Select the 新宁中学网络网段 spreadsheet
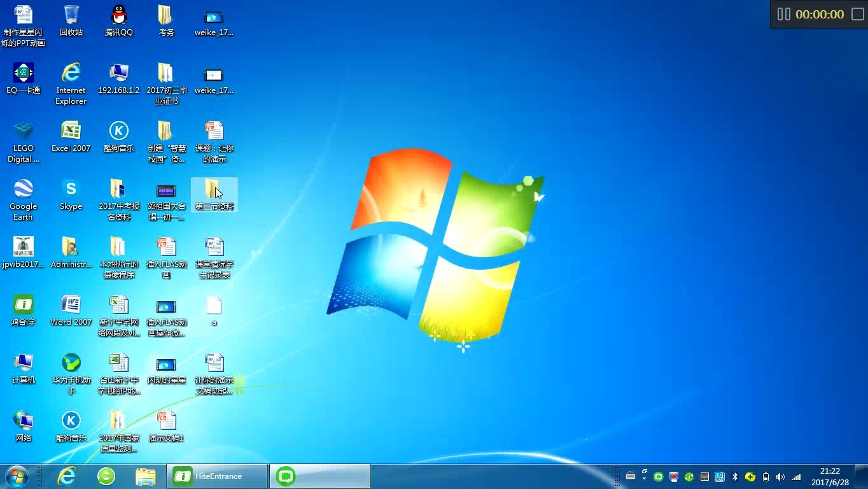 click(118, 316)
